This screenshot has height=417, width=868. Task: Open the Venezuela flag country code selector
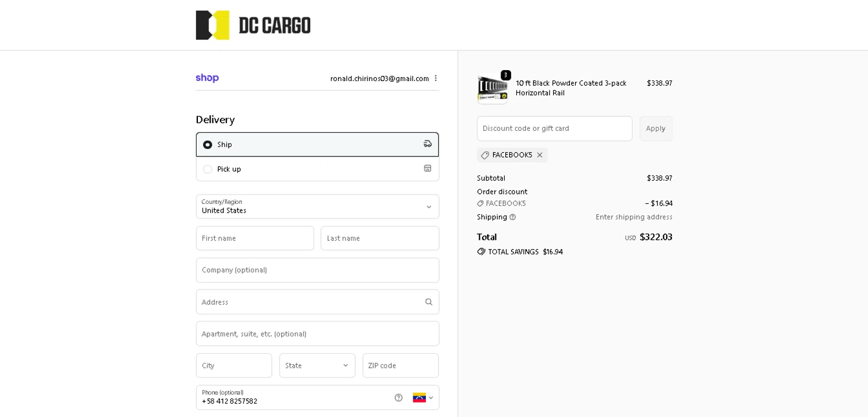[423, 398]
